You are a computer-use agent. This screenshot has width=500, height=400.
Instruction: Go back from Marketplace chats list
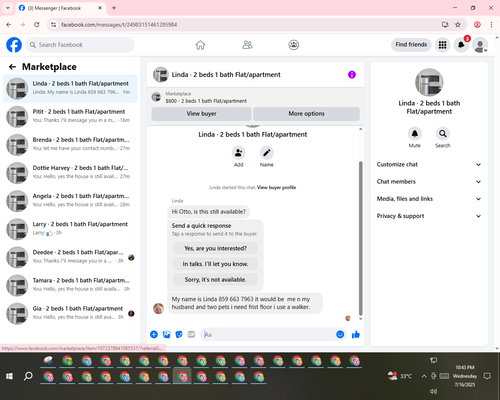point(12,67)
